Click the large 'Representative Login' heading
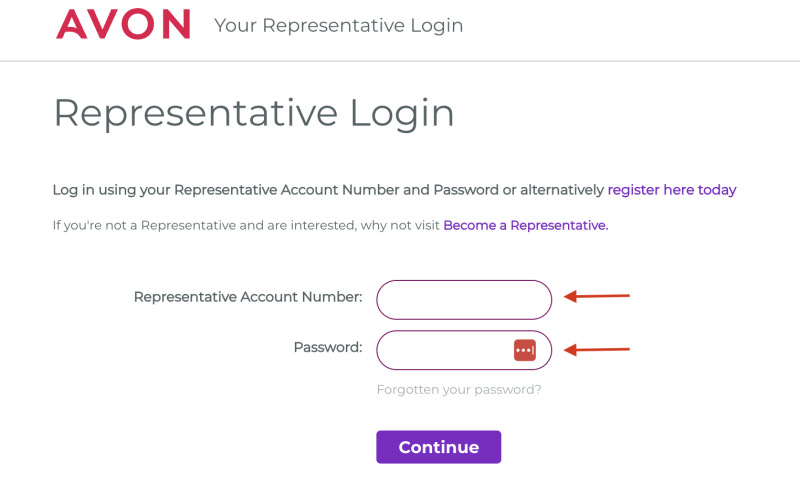Screen dimensions: 800x500 (254, 113)
